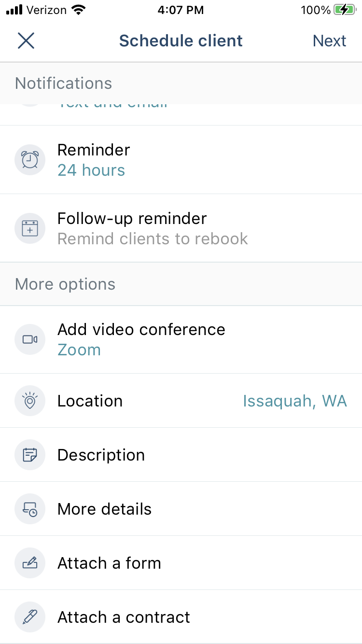Tap the Remind clients to rebook text
Screen dimensions: 362x644
153,239
